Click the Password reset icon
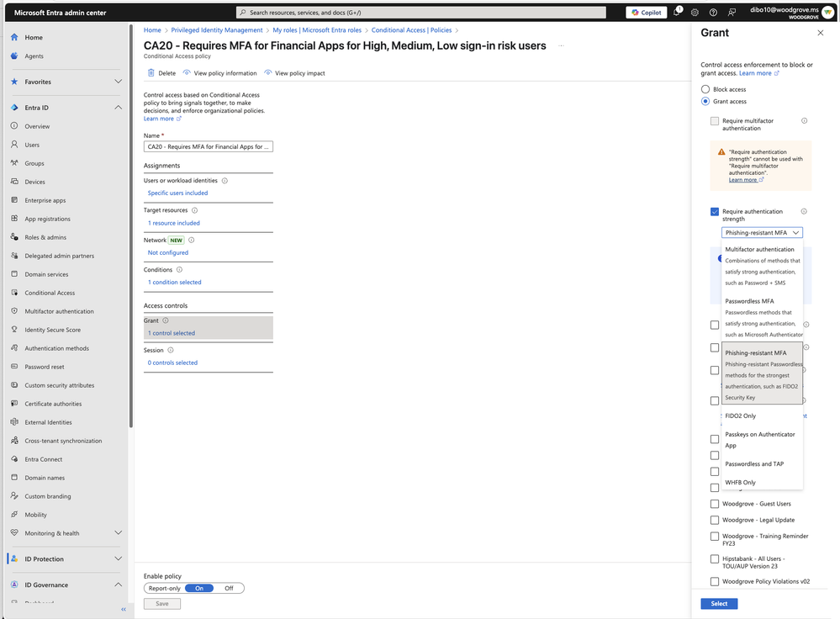The width and height of the screenshot is (840, 619). coord(14,367)
